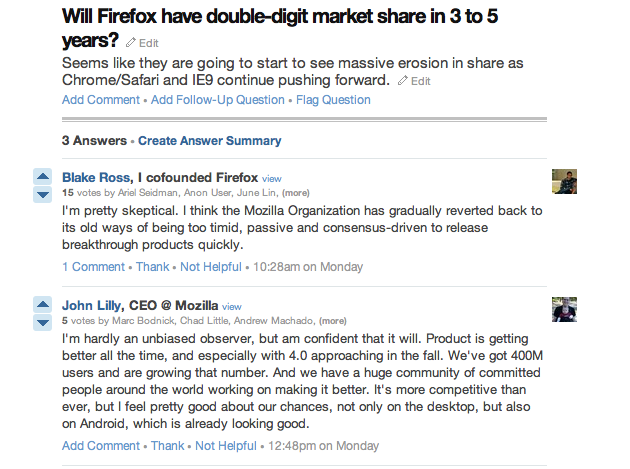Open Blake Ross's profile photo

[x=564, y=181]
